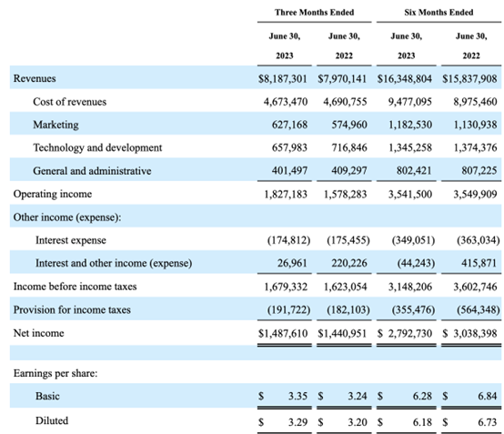Select the Marketing row label

pos(55,125)
